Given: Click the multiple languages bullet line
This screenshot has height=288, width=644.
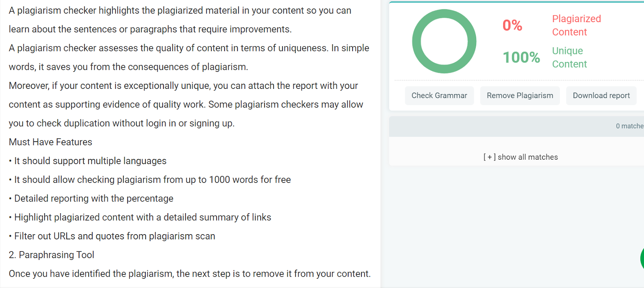Looking at the screenshot, I should [88, 161].
